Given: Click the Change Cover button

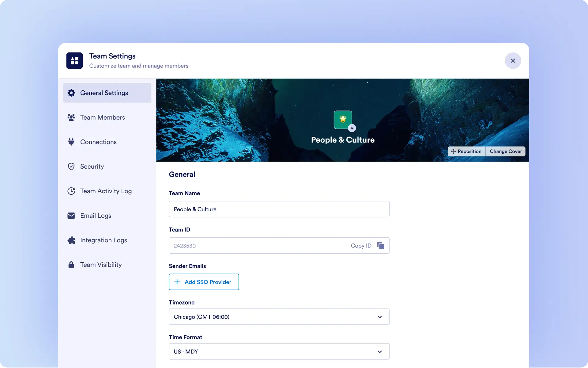Looking at the screenshot, I should (x=506, y=151).
